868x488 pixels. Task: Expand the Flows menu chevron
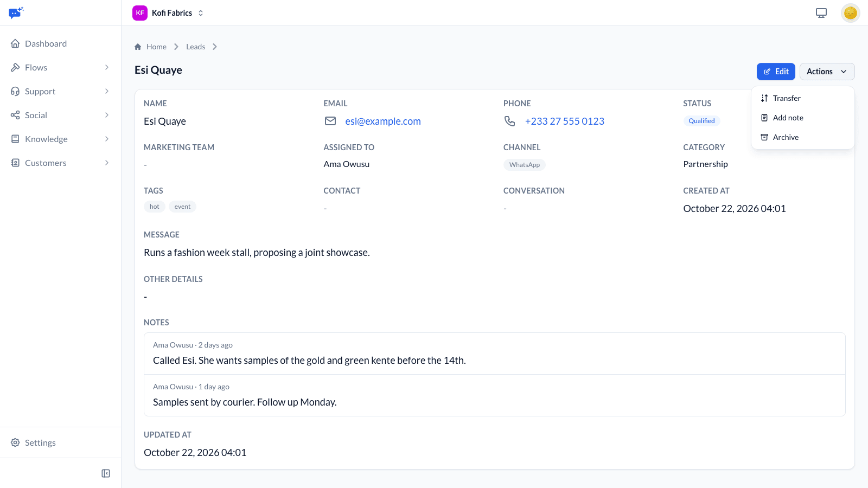tap(107, 67)
